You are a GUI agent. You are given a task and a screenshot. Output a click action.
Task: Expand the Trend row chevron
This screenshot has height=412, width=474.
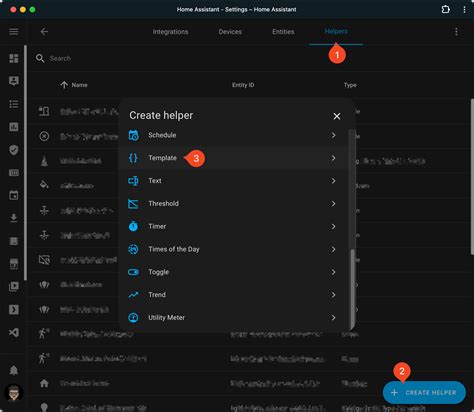click(333, 295)
